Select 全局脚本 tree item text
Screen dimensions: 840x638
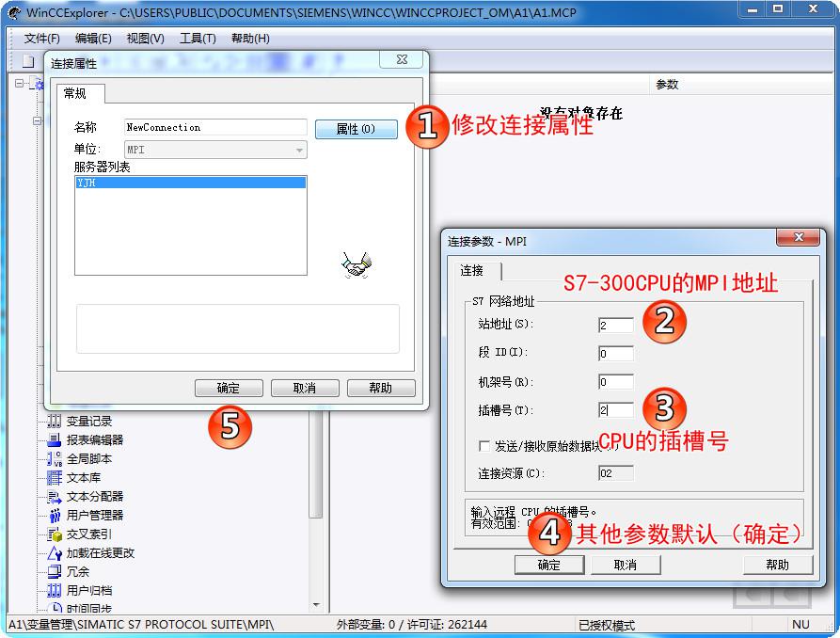[x=89, y=459]
